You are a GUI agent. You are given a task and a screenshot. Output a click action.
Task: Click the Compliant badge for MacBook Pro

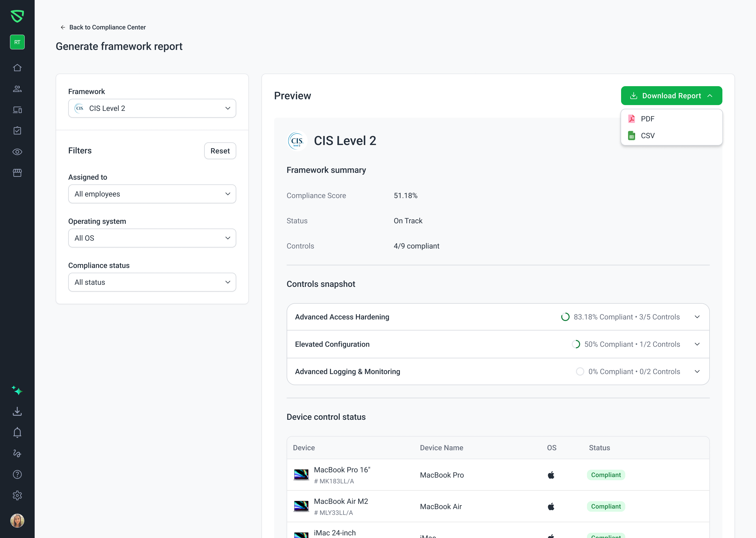pyautogui.click(x=606, y=475)
